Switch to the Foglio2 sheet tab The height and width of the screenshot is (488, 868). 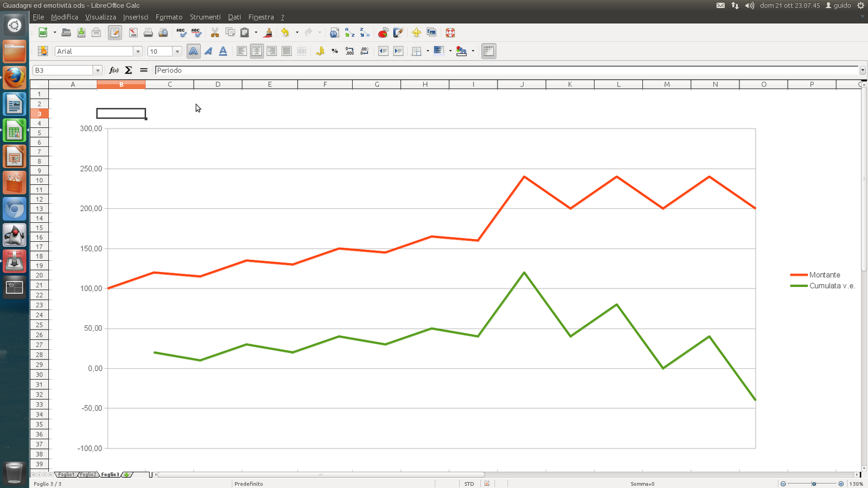(88, 474)
